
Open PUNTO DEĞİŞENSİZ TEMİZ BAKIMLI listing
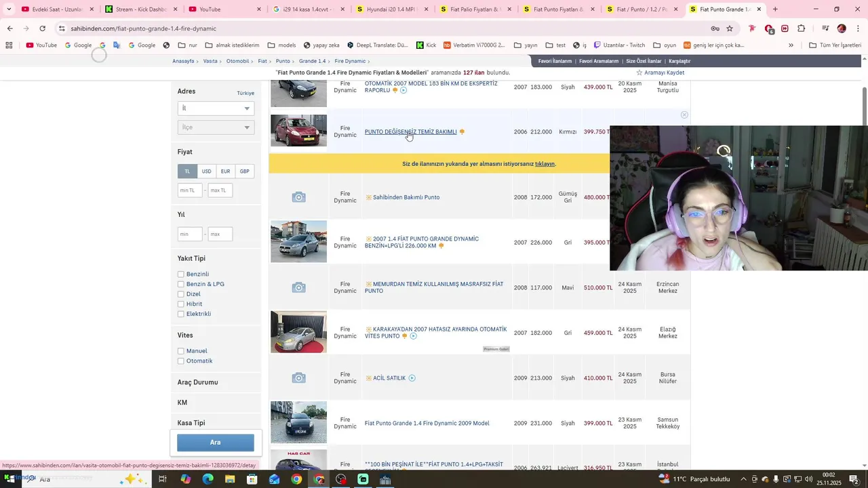pyautogui.click(x=410, y=132)
